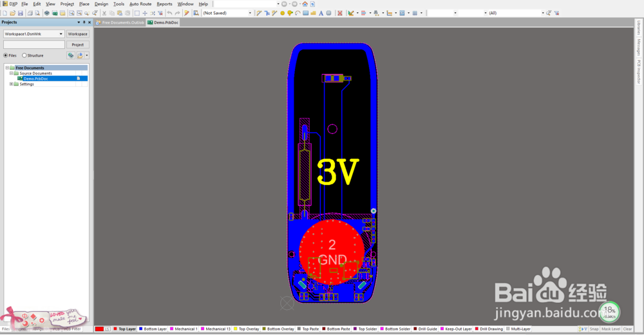Open the Place menu
This screenshot has height=335, width=644.
pyautogui.click(x=84, y=4)
